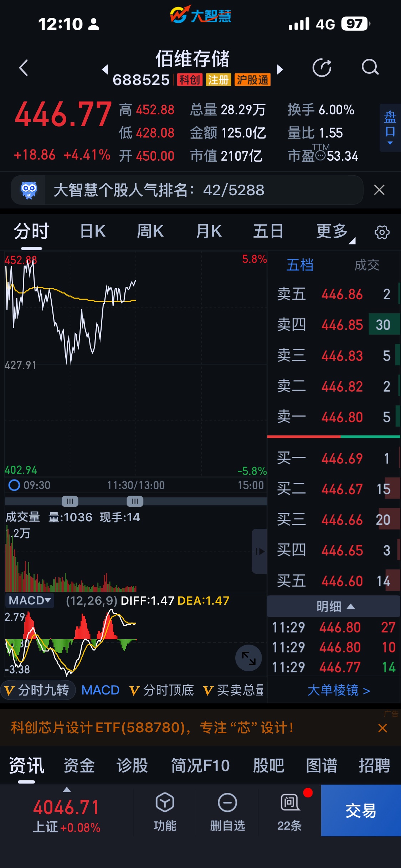Tap the cellular signal bars icon
The width and height of the screenshot is (401, 868).
(299, 24)
